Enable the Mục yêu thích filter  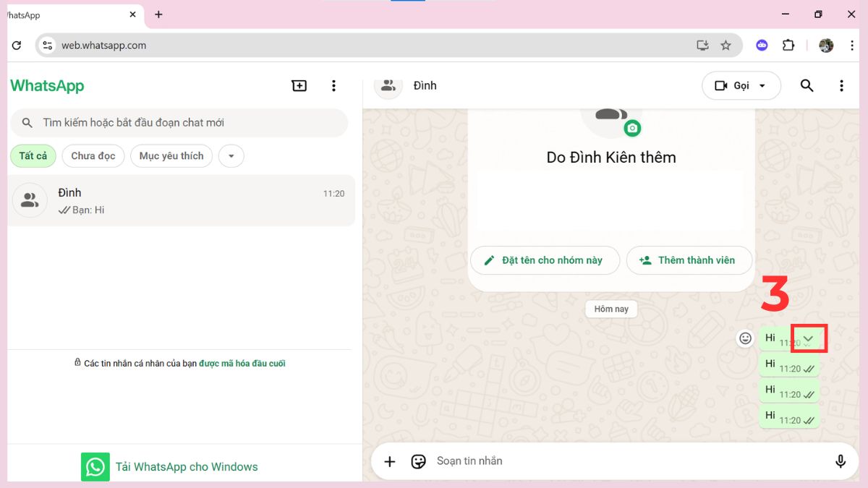click(x=171, y=155)
